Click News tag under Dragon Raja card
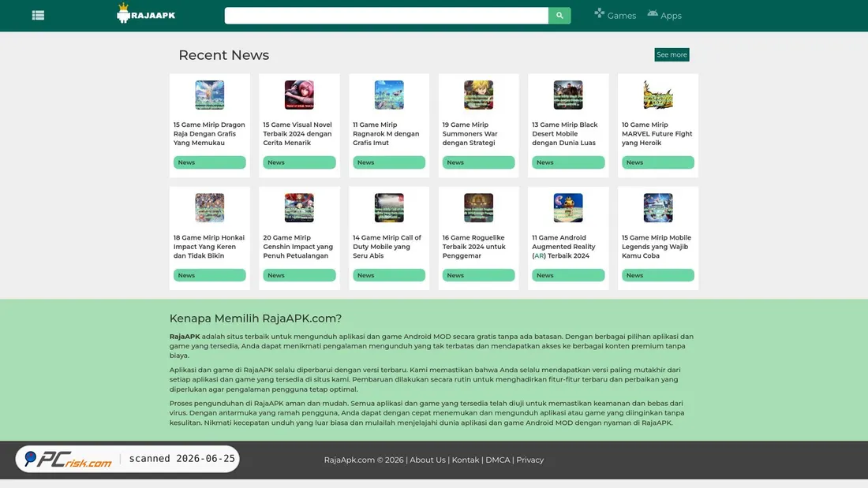Viewport: 868px width, 488px height. (x=209, y=162)
